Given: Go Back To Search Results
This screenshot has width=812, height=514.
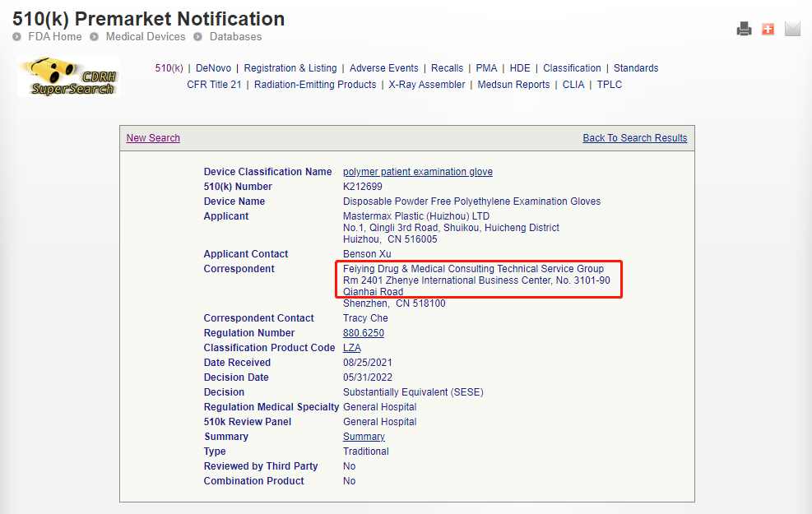Looking at the screenshot, I should [x=634, y=138].
